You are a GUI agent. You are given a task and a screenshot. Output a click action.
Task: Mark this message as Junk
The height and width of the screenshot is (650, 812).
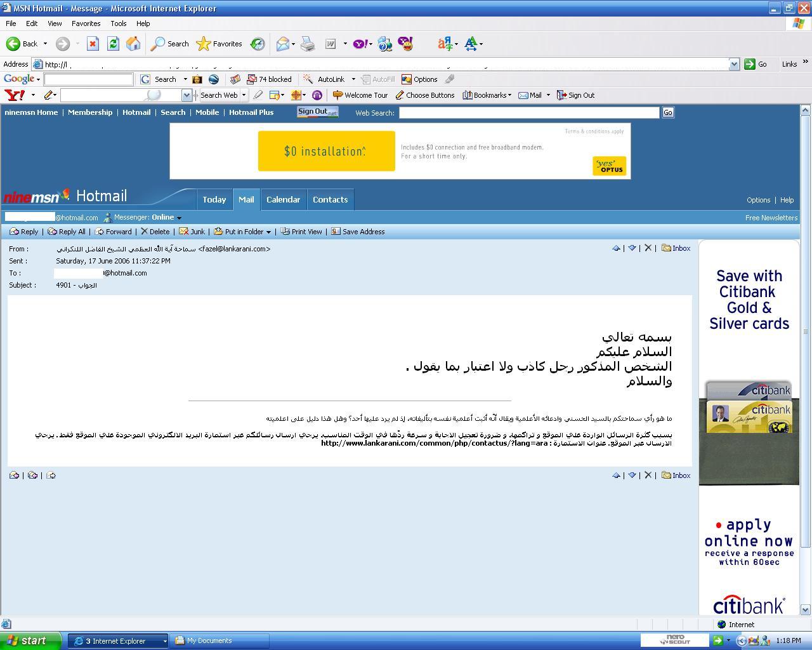pyautogui.click(x=192, y=232)
